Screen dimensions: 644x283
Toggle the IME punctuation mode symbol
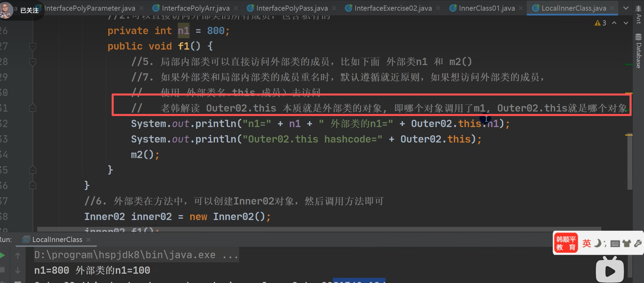(605, 244)
